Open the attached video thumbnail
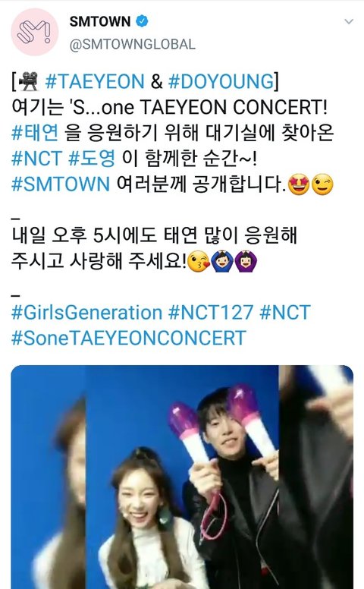364x589 pixels. pos(182,477)
